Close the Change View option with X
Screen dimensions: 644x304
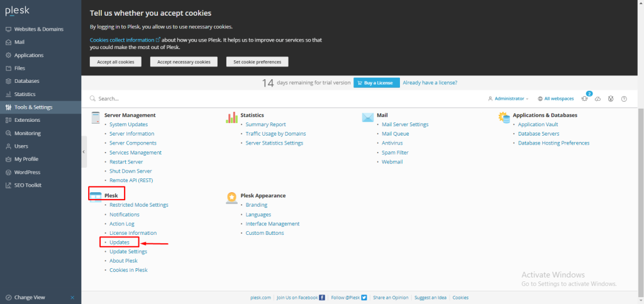(72, 298)
